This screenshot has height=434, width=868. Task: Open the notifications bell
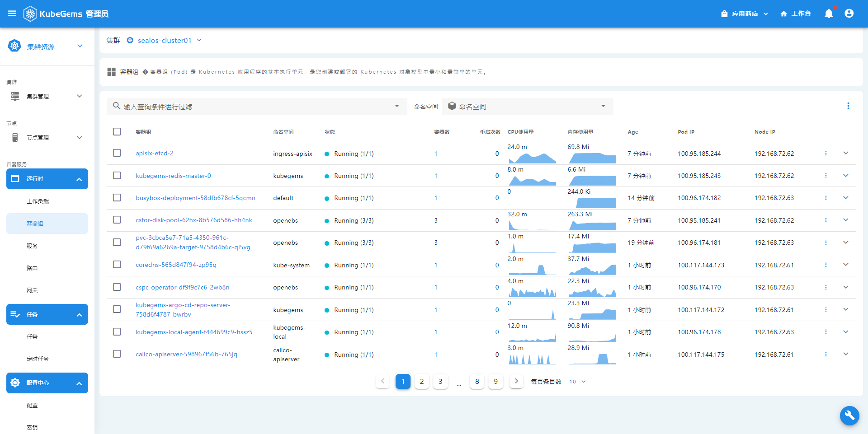tap(829, 14)
